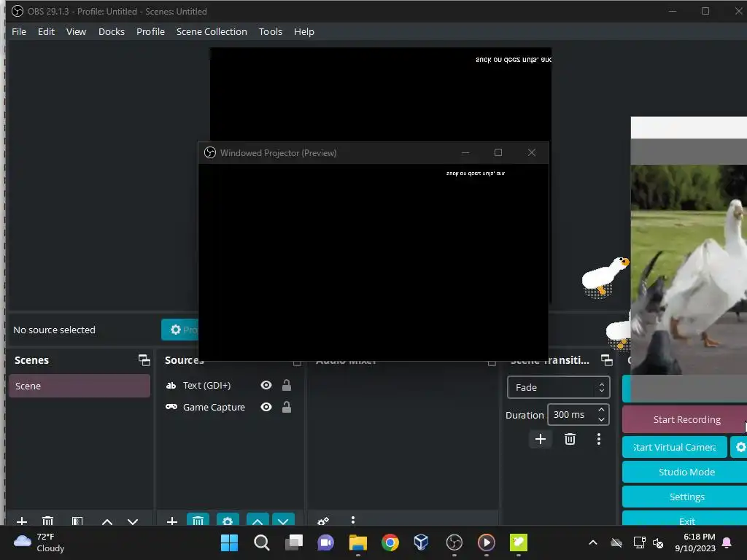Viewport: 747px width, 560px height.
Task: Open the weather widget showing 72°F
Action: (39, 542)
